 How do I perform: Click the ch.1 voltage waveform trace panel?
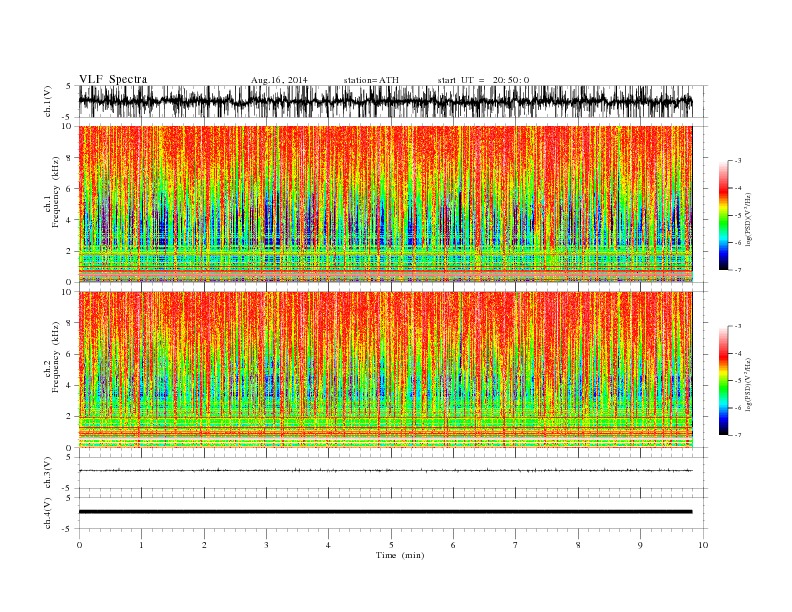click(x=392, y=101)
